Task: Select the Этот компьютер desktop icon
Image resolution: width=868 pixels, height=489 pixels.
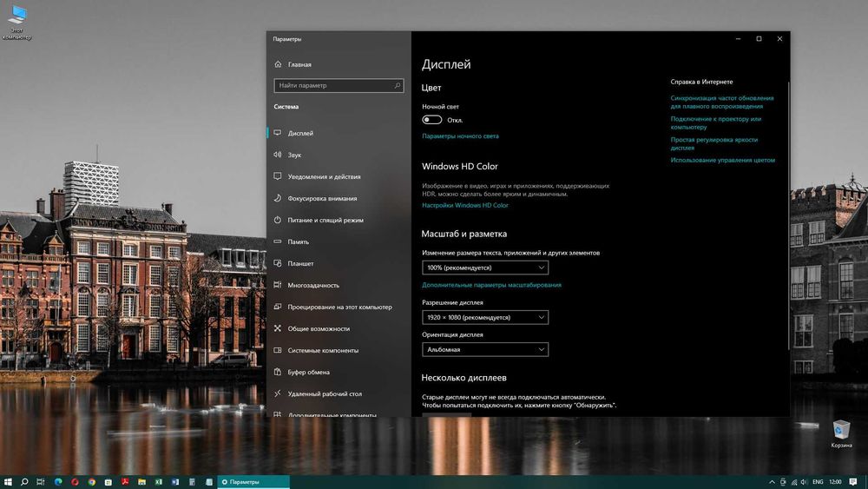Action: click(17, 23)
